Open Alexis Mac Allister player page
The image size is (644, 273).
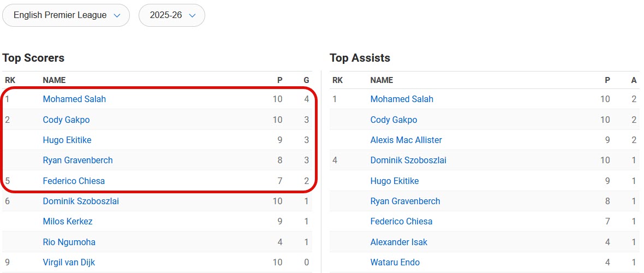(406, 140)
